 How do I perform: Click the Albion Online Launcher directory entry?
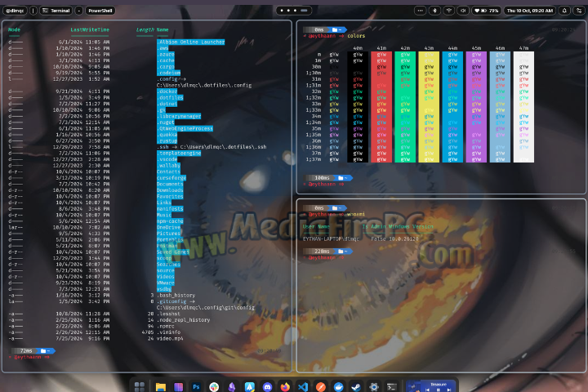(190, 42)
